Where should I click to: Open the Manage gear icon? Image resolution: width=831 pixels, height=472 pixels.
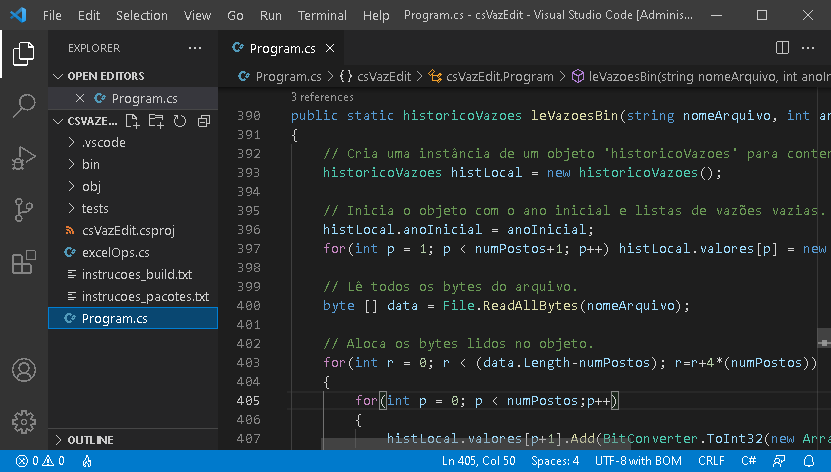click(x=24, y=422)
